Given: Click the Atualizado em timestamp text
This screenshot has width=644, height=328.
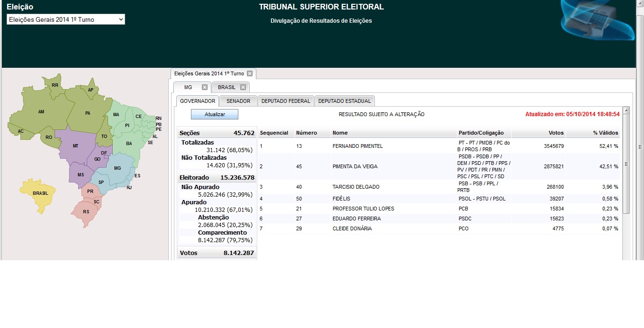Looking at the screenshot, I should (x=572, y=114).
